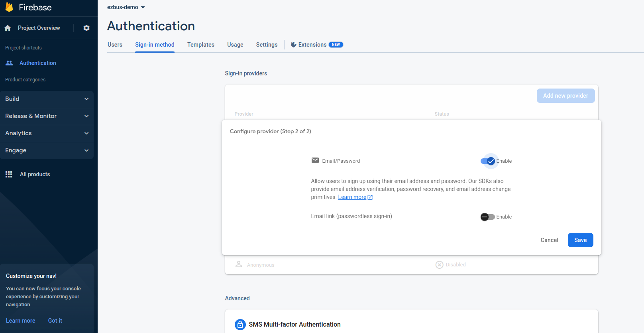Click the Project shortcuts label
The width and height of the screenshot is (644, 333).
(24, 48)
